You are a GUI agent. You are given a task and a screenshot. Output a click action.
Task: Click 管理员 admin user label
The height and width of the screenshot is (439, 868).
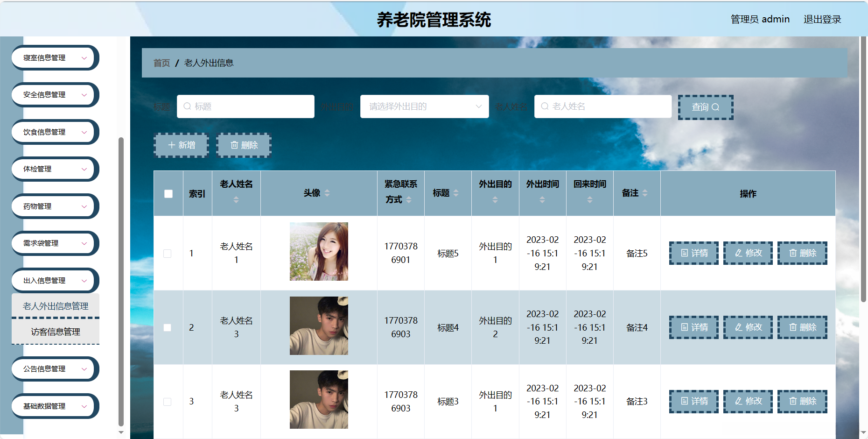pyautogui.click(x=760, y=19)
